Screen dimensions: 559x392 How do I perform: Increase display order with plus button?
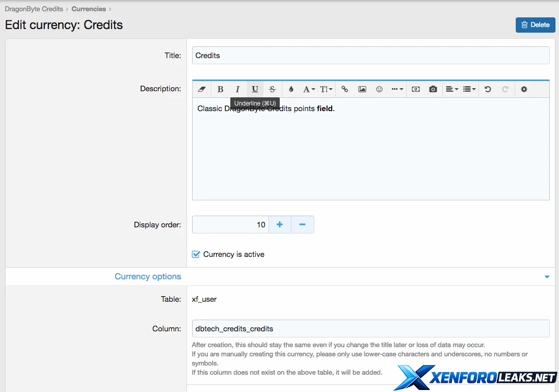(x=280, y=224)
